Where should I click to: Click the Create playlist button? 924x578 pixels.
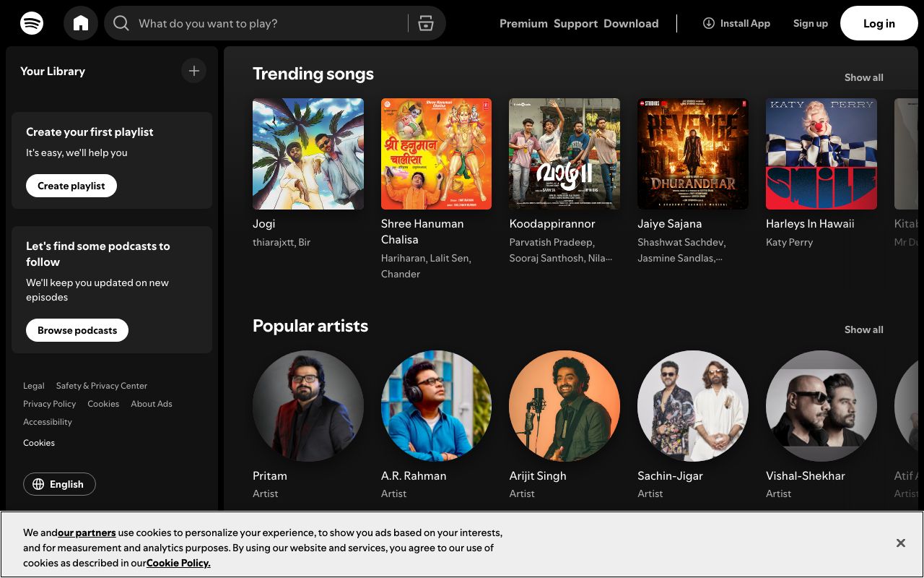point(71,186)
